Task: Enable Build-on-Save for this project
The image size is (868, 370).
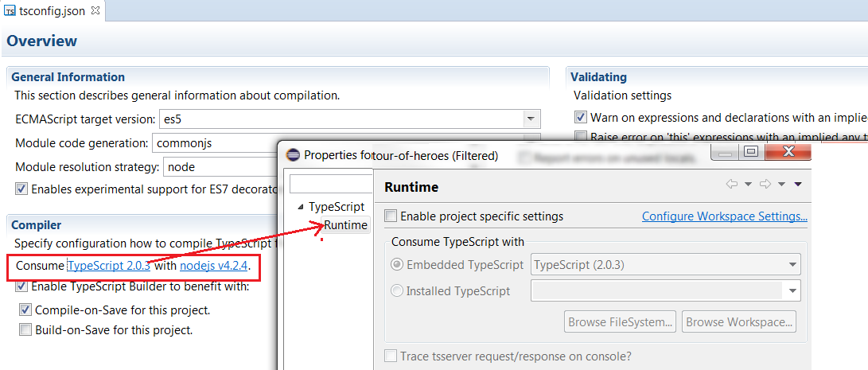Action: [x=25, y=330]
